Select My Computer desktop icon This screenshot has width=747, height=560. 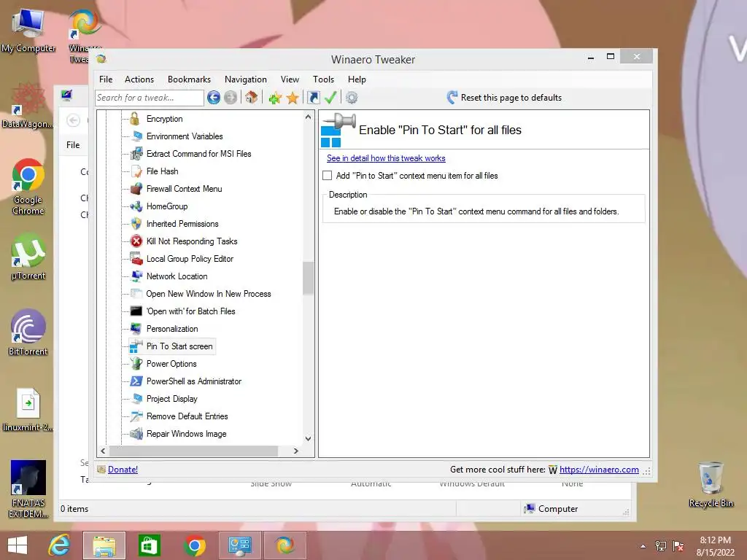click(x=28, y=31)
